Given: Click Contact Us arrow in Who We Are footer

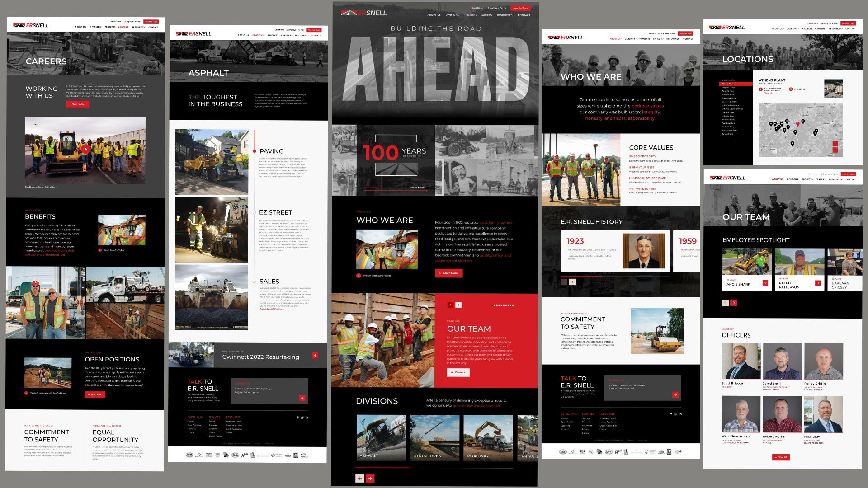Looking at the screenshot, I should pyautogui.click(x=675, y=394).
